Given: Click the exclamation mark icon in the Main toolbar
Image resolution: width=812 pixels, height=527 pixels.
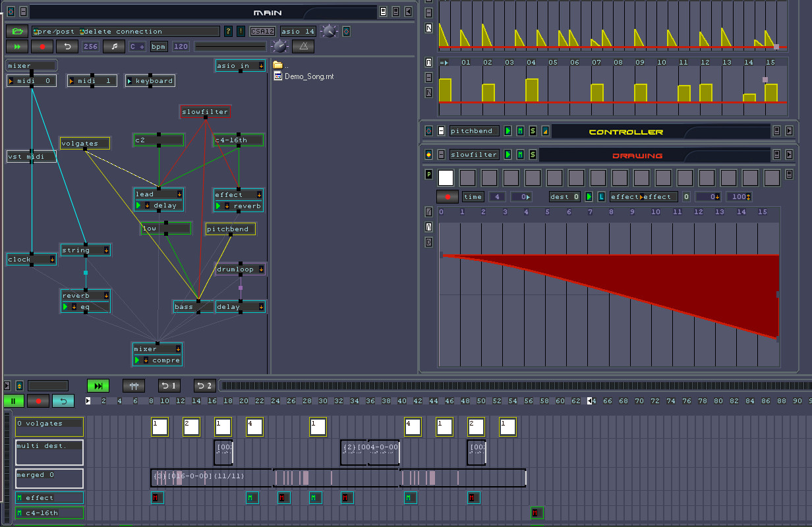Looking at the screenshot, I should tap(241, 31).
